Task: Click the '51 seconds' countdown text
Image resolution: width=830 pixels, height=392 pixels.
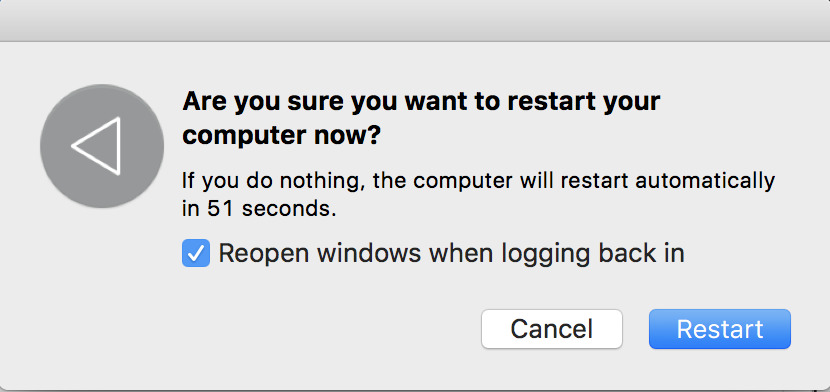Action: point(272,209)
